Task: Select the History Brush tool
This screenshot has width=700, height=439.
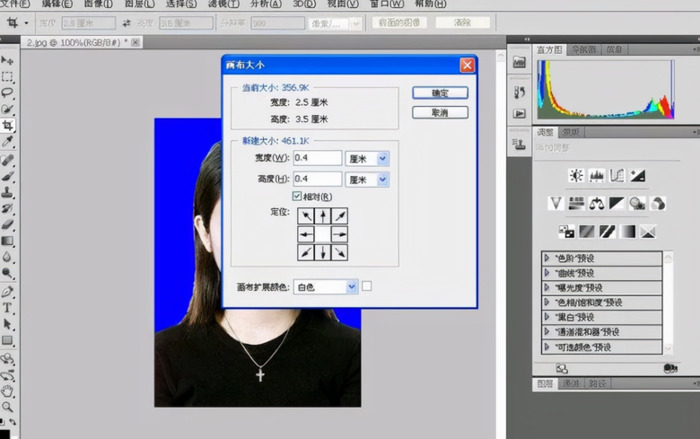Action: [x=7, y=209]
